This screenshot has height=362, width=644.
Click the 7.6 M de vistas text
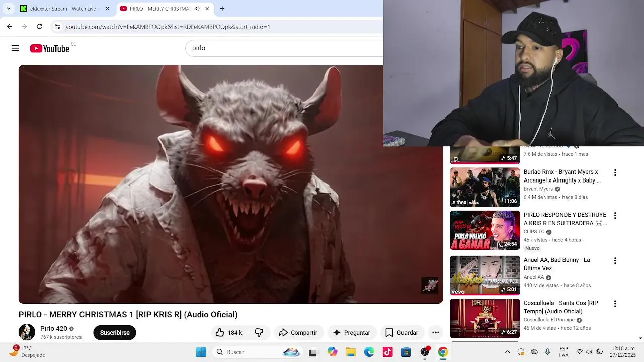coord(541,154)
